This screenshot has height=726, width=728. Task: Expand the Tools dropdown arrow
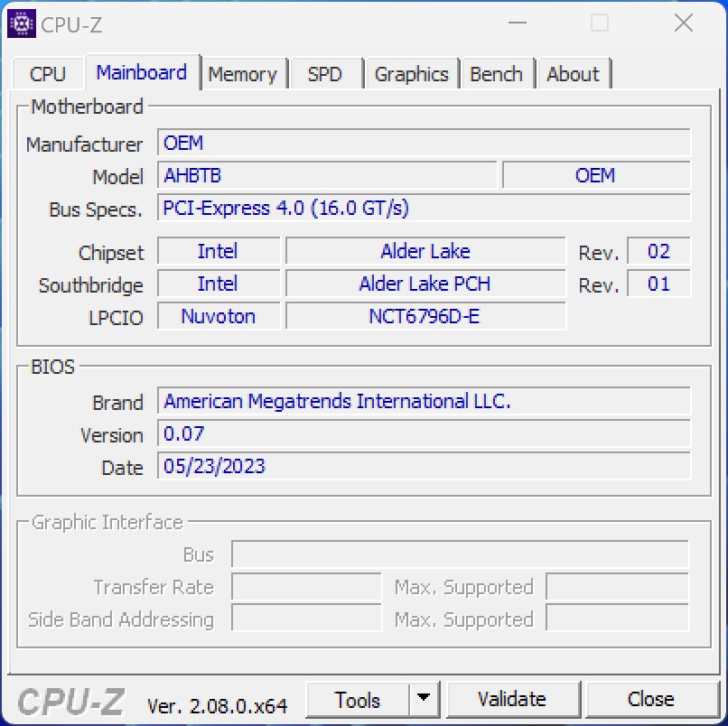point(423,699)
